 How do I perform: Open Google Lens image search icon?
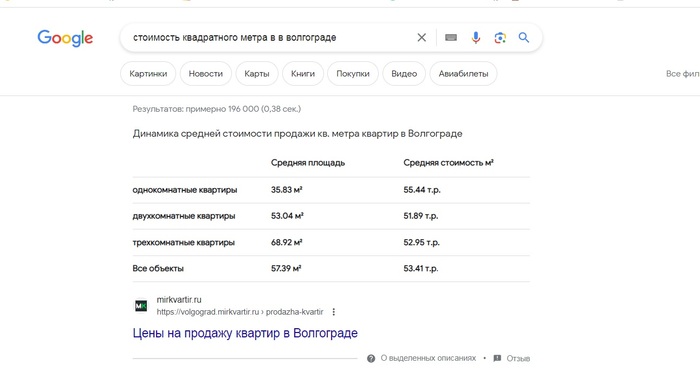[500, 37]
